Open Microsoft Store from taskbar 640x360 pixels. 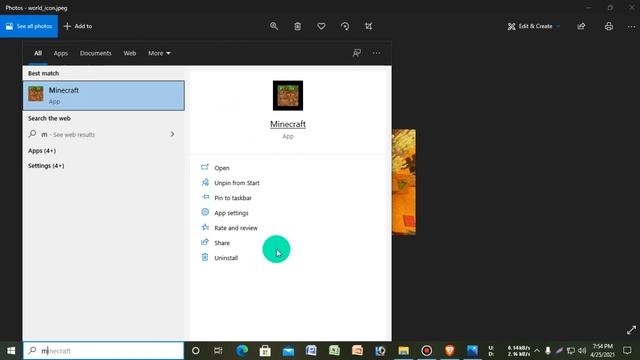265,351
